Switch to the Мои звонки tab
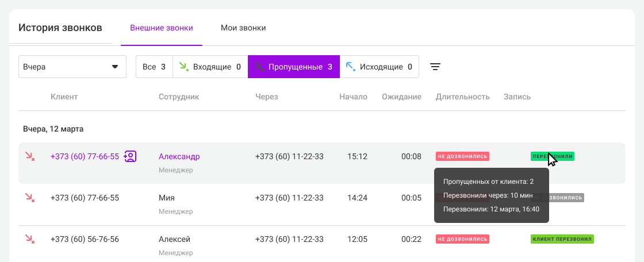The width and height of the screenshot is (644, 262). tap(243, 28)
